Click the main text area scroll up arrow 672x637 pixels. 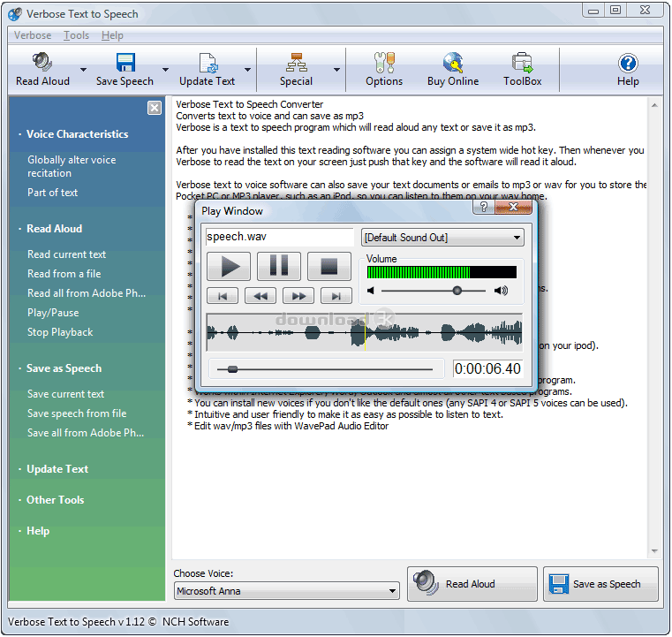pyautogui.click(x=654, y=105)
